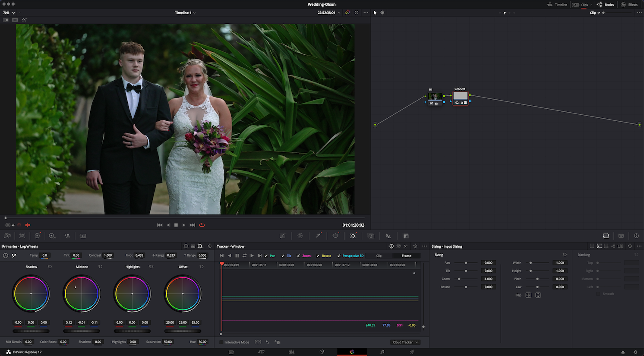Open the Magic Mask palette

(371, 236)
